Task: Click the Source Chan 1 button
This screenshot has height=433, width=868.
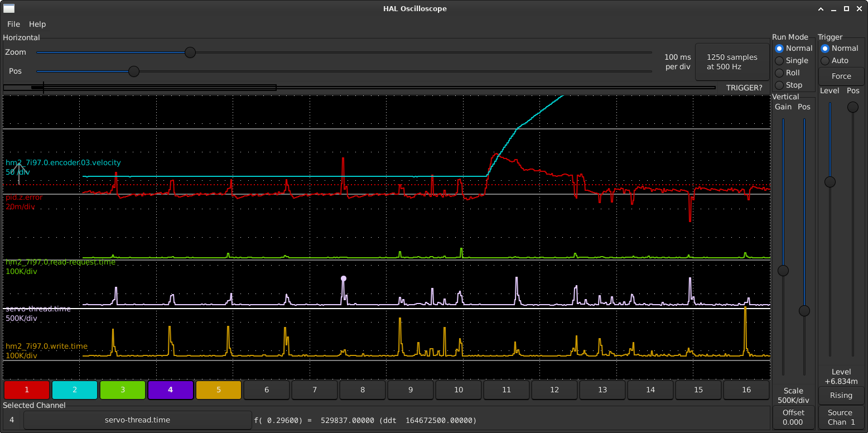Action: coord(841,417)
